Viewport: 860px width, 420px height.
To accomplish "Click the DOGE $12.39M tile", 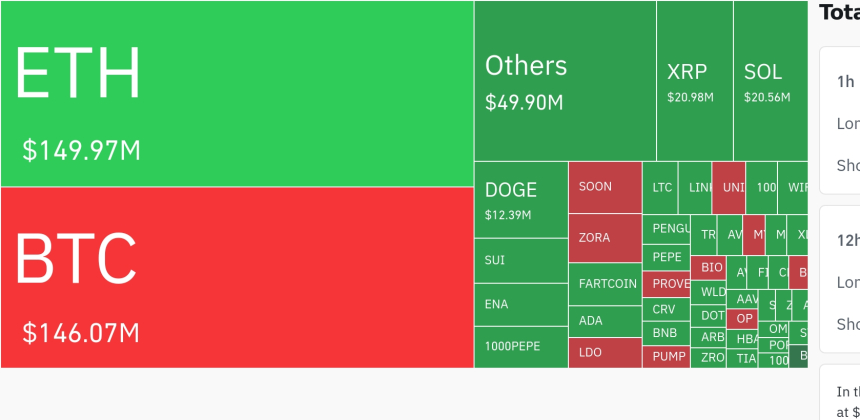I will [x=520, y=200].
